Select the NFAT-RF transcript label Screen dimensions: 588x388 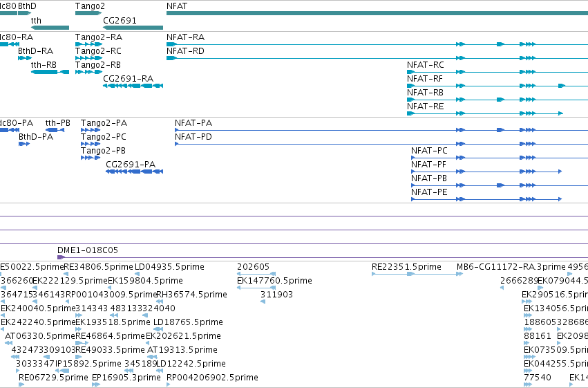(424, 79)
